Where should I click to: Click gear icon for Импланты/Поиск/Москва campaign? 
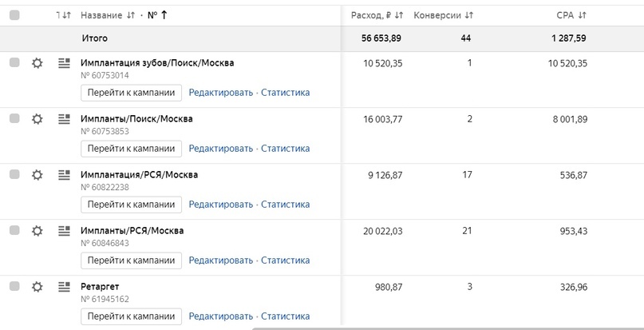(x=37, y=119)
